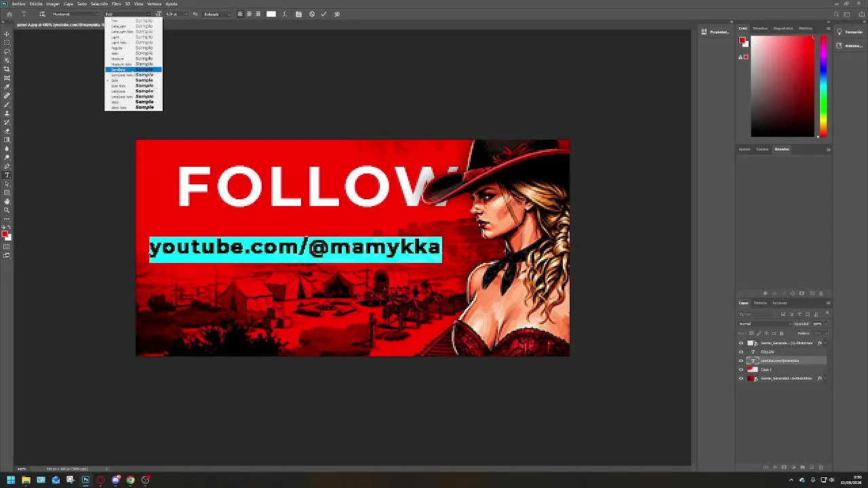Select the Lasso tool
Viewport: 868px width, 488px height.
(7, 52)
